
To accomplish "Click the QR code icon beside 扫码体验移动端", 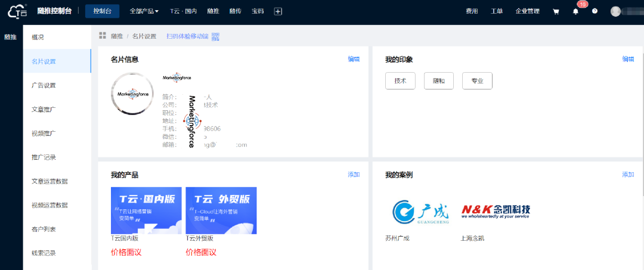I will tap(215, 36).
